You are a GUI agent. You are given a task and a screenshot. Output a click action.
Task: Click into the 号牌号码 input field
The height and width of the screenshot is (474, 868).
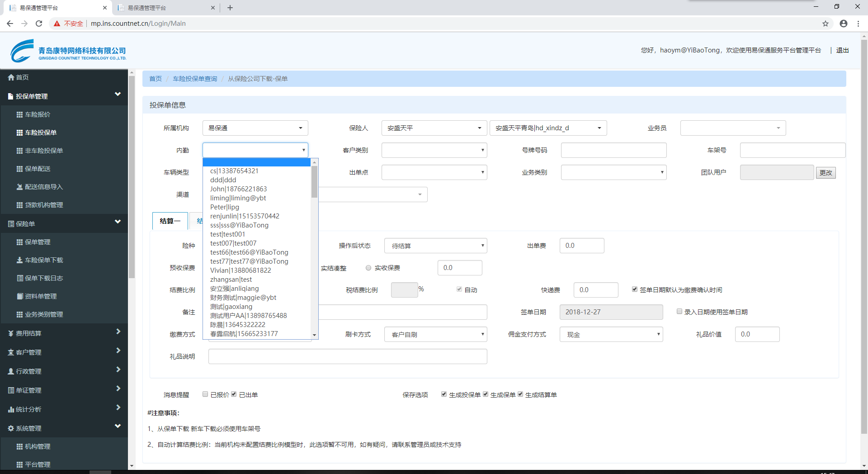(613, 150)
